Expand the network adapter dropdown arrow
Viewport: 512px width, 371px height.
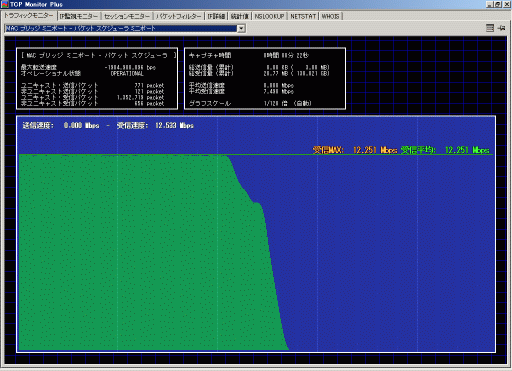(x=241, y=29)
